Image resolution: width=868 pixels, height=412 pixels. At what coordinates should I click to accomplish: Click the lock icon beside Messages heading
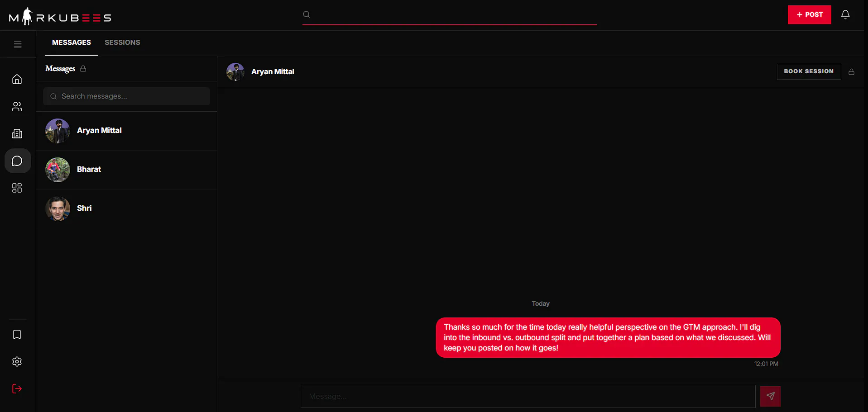coord(83,69)
